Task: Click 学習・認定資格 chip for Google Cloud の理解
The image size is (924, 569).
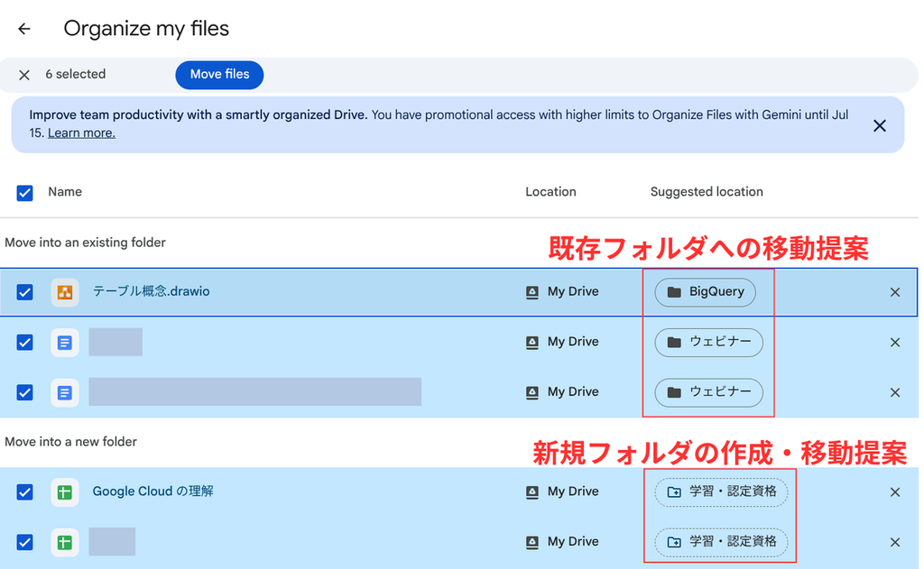Action: (x=721, y=491)
